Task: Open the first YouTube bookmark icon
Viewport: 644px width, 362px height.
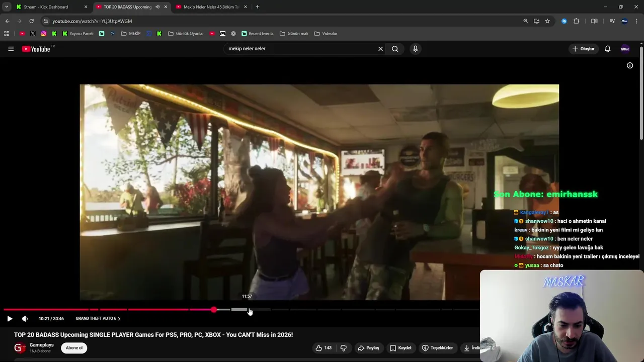Action: pos(22,34)
